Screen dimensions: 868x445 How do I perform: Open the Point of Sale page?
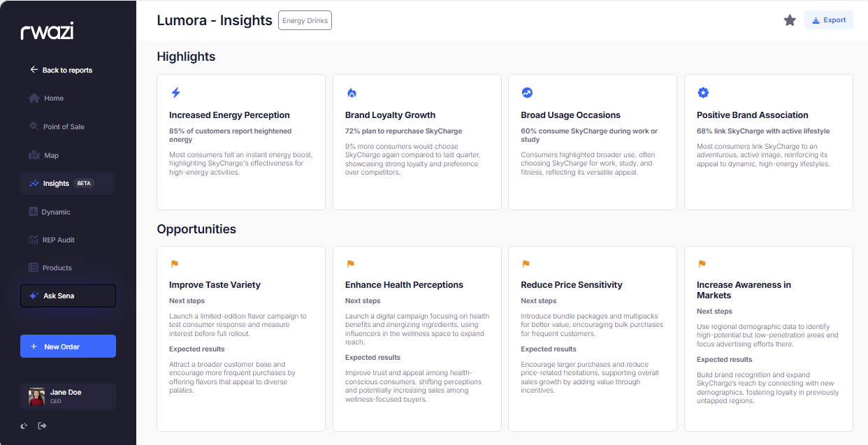point(63,126)
